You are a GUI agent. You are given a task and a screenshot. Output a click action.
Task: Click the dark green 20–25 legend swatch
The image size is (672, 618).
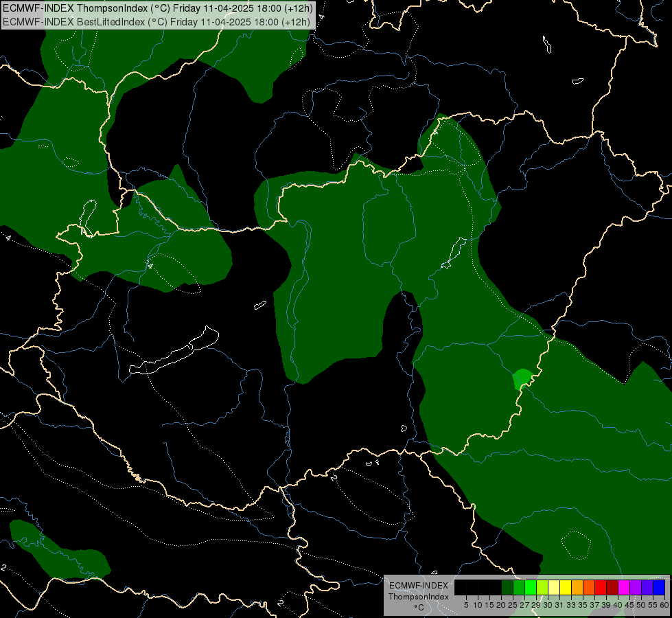click(507, 587)
